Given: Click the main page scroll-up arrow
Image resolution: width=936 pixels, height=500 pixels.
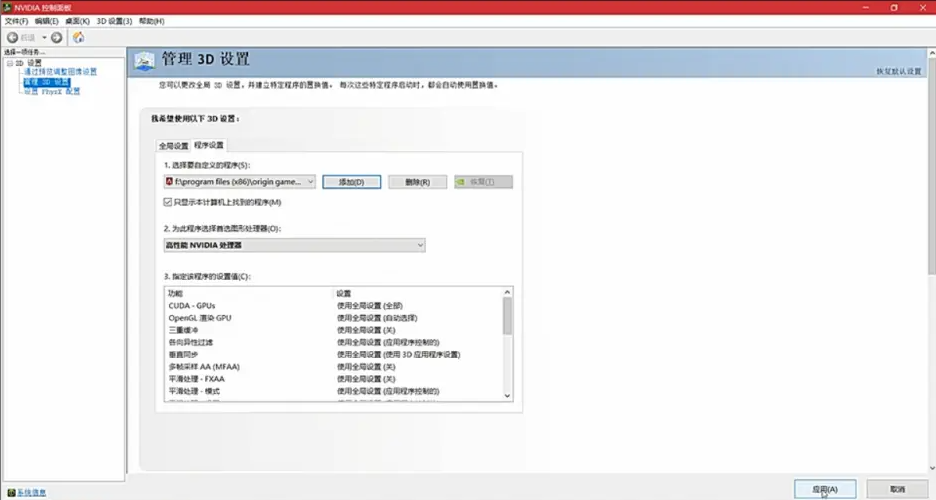Looking at the screenshot, I should pos(931,53).
